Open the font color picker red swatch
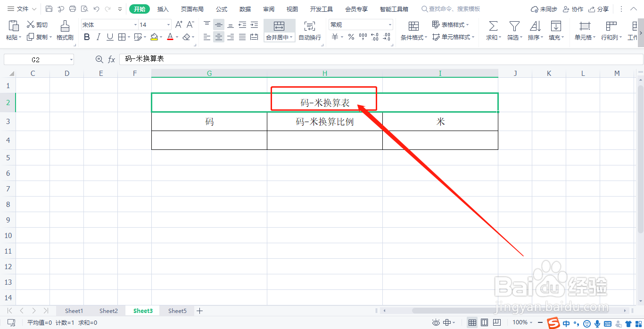The image size is (644, 329). point(169,37)
